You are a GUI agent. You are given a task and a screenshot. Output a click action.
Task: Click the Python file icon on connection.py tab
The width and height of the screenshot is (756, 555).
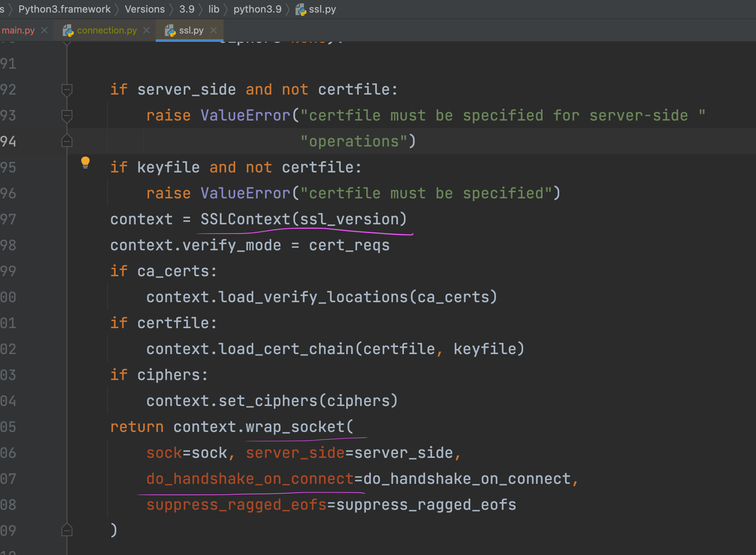[68, 31]
